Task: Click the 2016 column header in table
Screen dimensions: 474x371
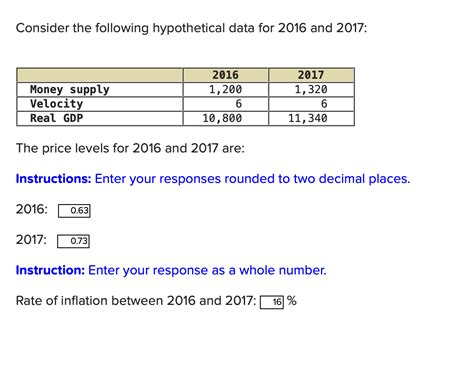Action: [225, 75]
